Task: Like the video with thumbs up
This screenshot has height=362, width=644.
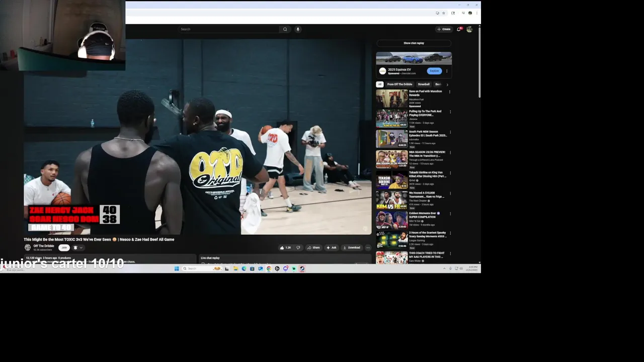Action: [286, 247]
